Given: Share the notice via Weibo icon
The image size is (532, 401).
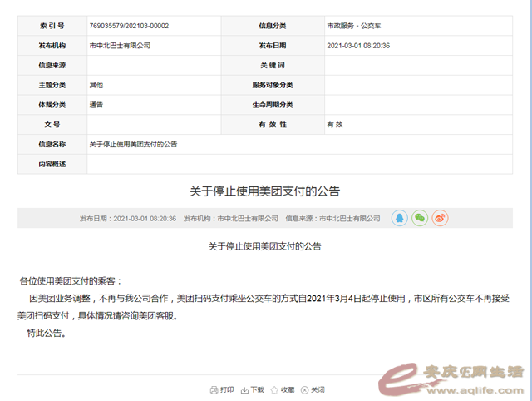Looking at the screenshot, I should pos(440,217).
